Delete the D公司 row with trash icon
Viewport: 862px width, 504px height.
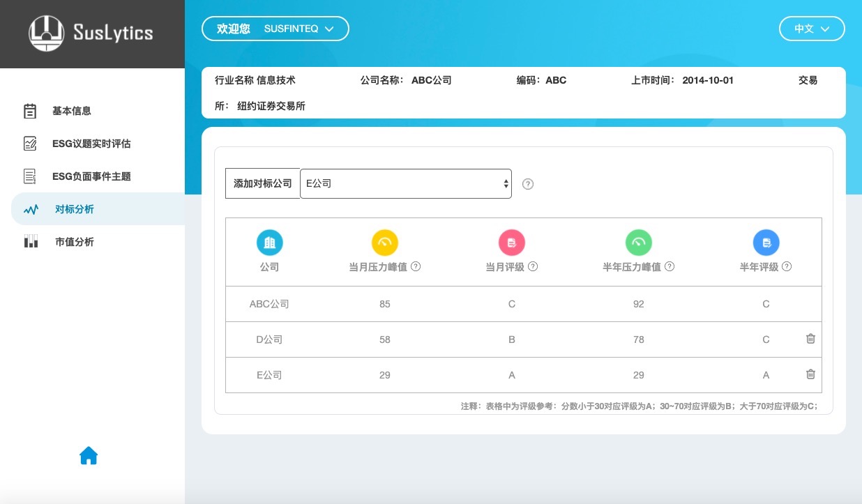tap(810, 339)
